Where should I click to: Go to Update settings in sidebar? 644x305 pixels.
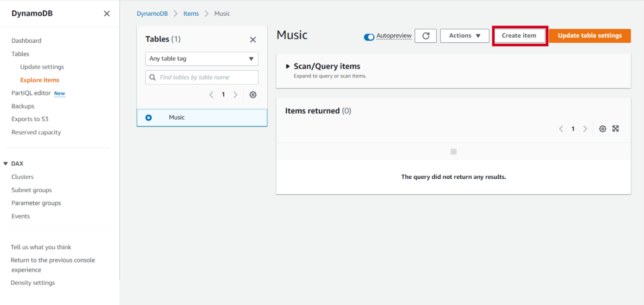[x=42, y=67]
